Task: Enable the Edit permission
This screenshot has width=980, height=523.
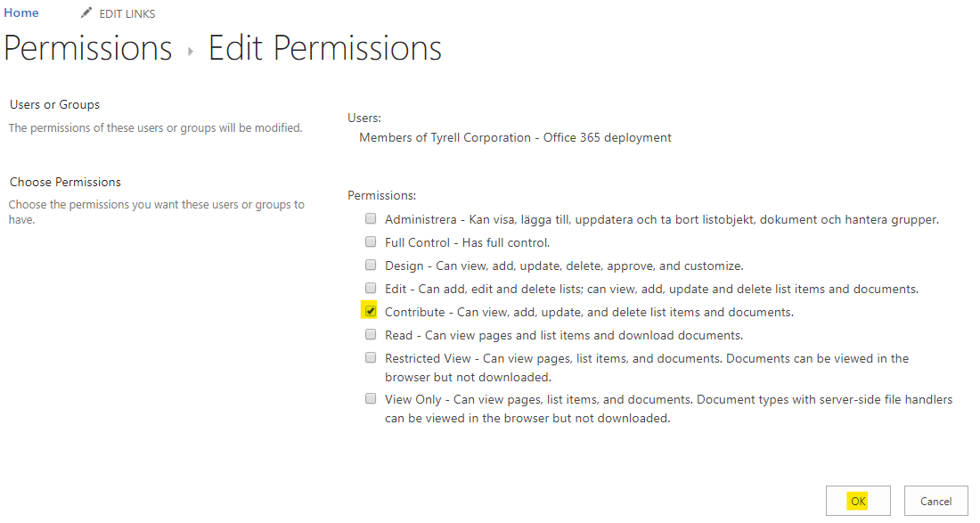Action: [x=370, y=288]
